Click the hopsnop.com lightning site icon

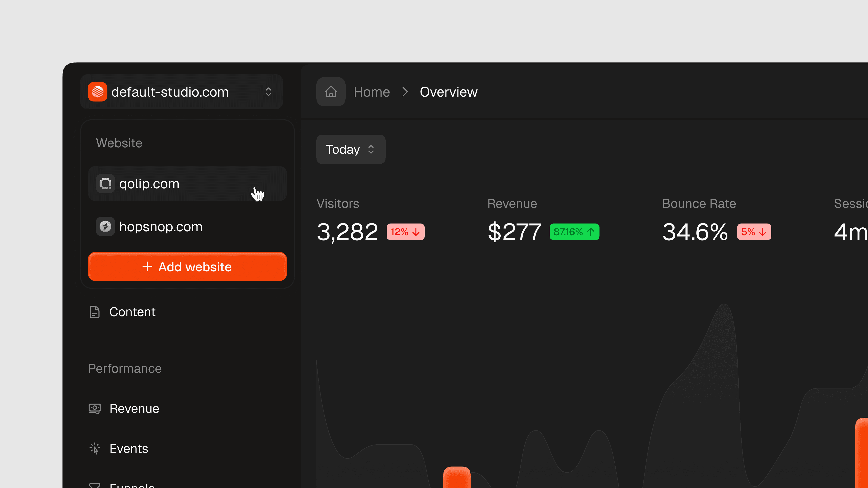[105, 226]
